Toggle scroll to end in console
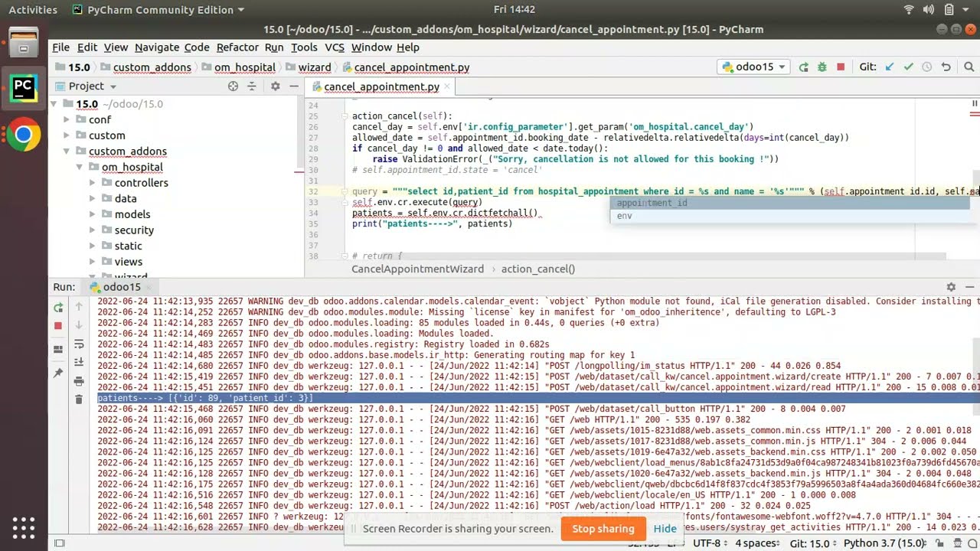The image size is (980, 551). [79, 362]
